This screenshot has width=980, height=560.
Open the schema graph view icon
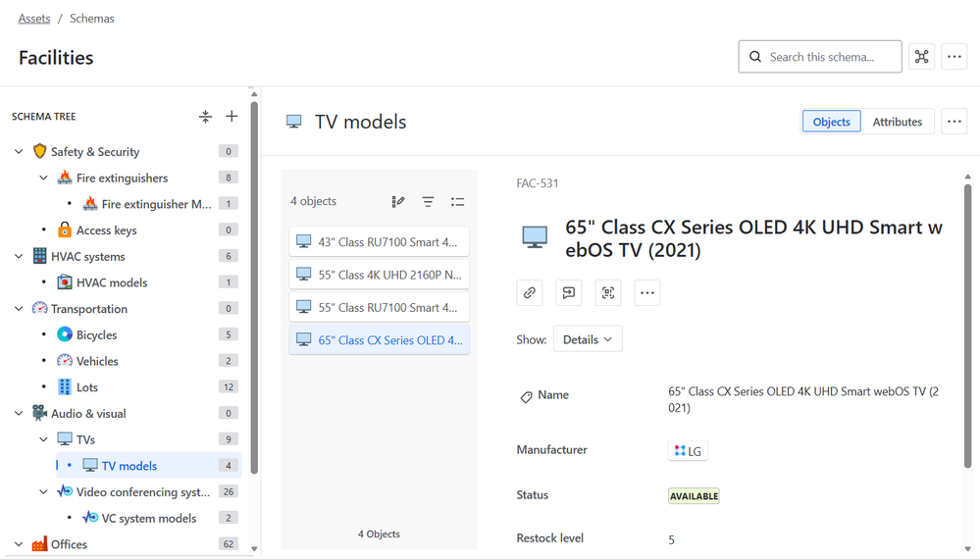click(921, 57)
